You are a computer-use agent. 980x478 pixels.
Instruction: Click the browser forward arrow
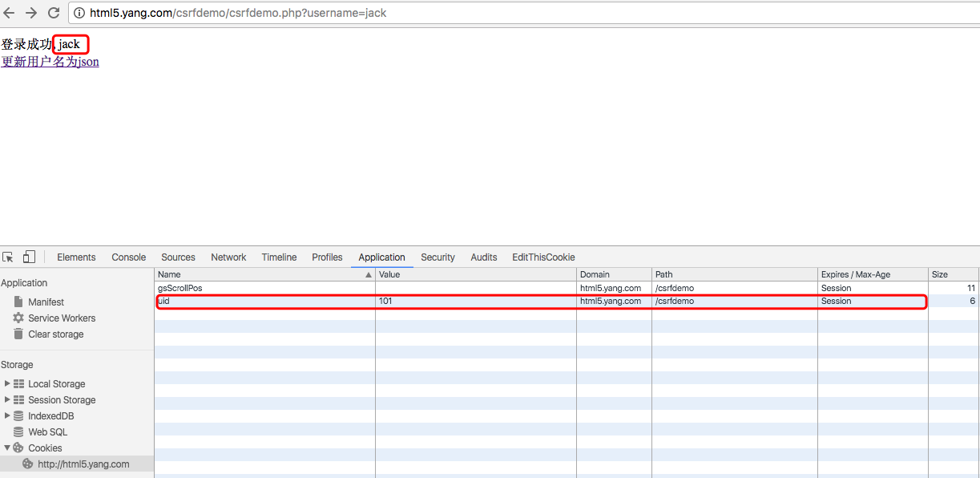(x=31, y=13)
